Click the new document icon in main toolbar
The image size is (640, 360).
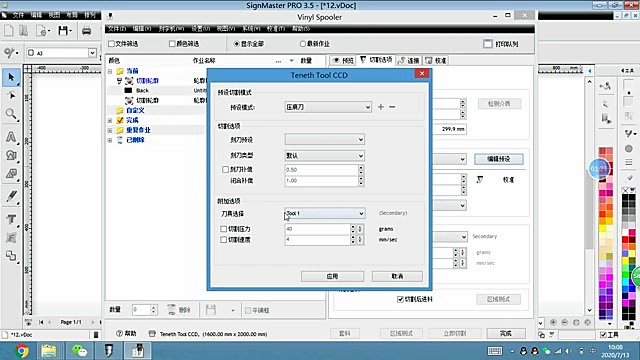pyautogui.click(x=9, y=31)
